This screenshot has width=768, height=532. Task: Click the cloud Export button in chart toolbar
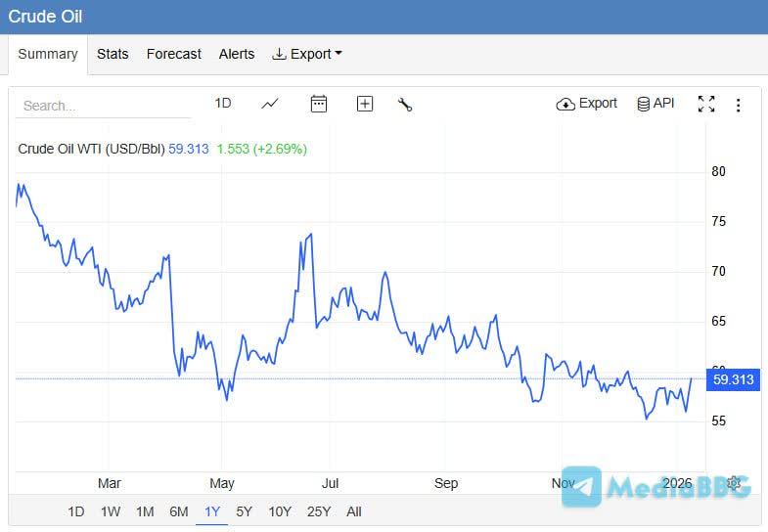(x=586, y=104)
